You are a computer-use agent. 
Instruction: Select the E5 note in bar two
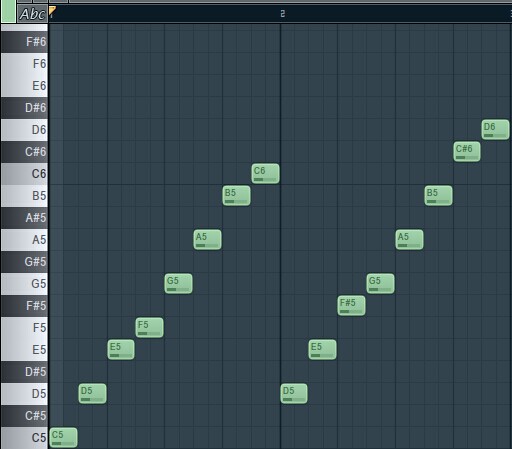click(x=323, y=350)
